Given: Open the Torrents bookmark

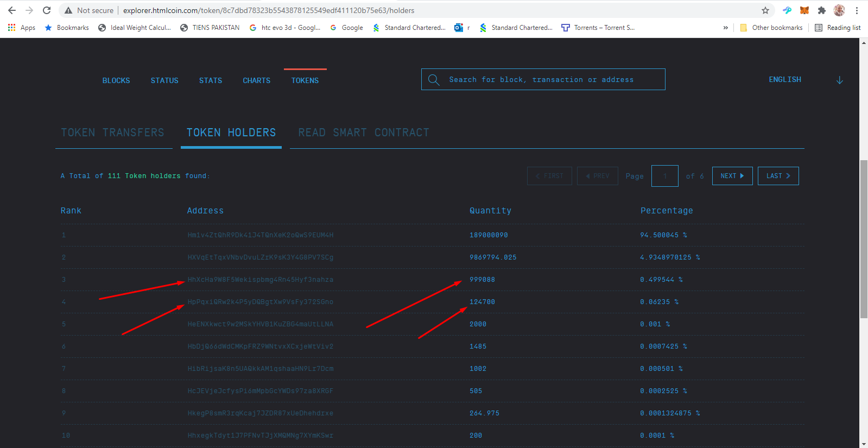Looking at the screenshot, I should click(x=598, y=28).
